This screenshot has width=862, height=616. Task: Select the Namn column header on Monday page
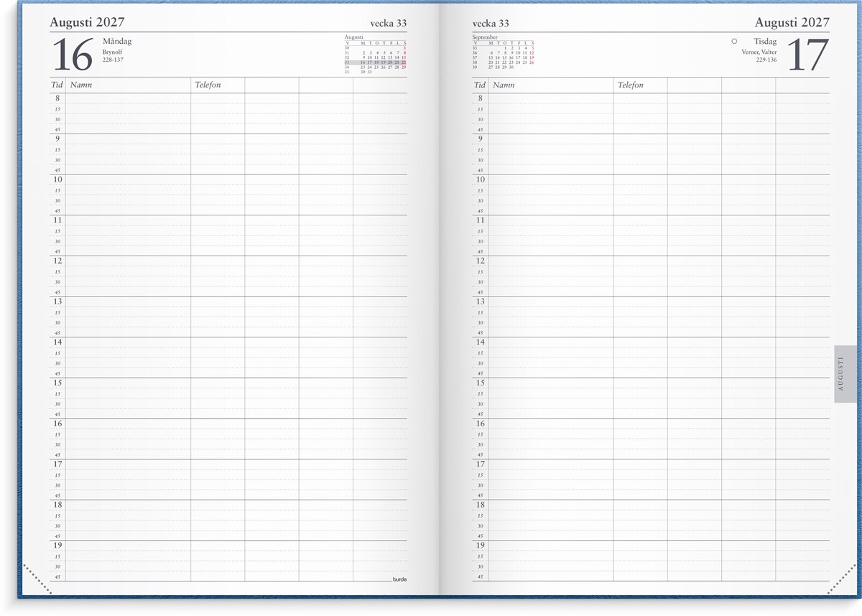click(x=81, y=85)
